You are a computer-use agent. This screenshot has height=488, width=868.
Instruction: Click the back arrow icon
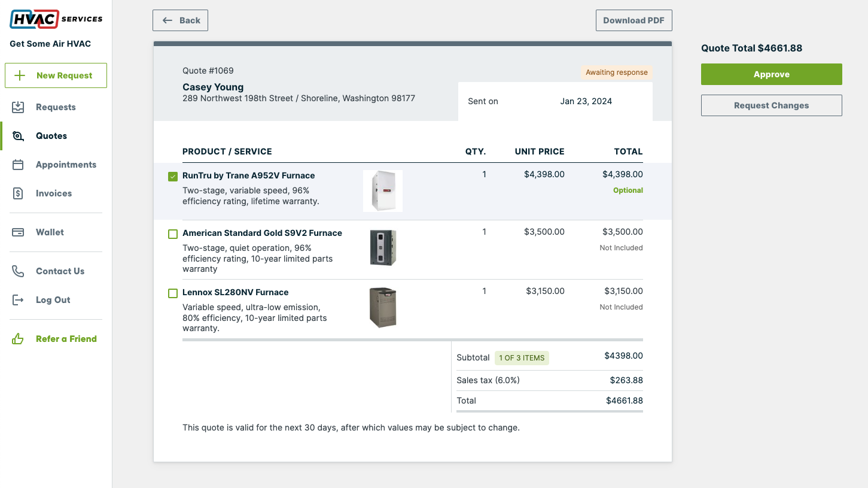click(167, 20)
